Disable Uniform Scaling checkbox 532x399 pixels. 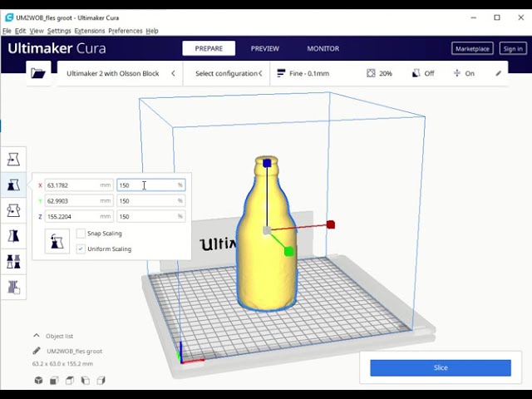pyautogui.click(x=81, y=249)
